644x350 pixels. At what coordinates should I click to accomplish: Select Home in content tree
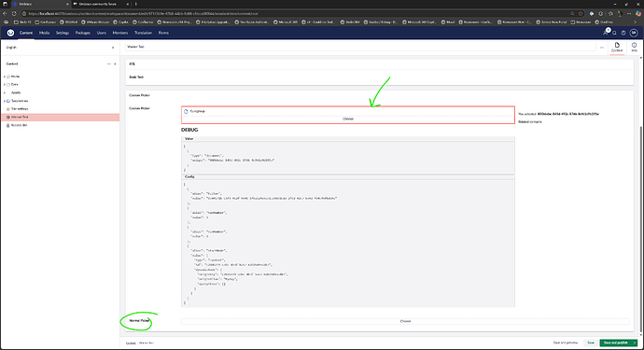point(15,77)
